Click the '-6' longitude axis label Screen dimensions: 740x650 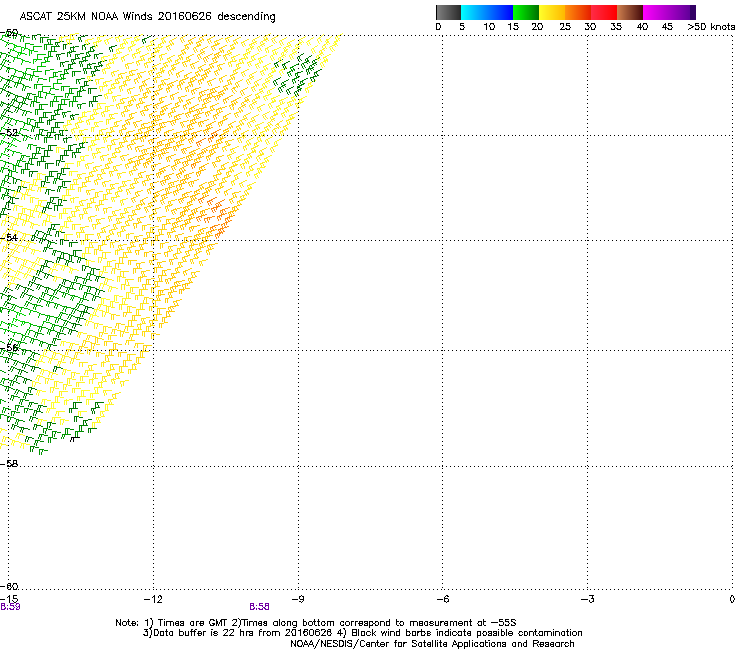pyautogui.click(x=442, y=599)
